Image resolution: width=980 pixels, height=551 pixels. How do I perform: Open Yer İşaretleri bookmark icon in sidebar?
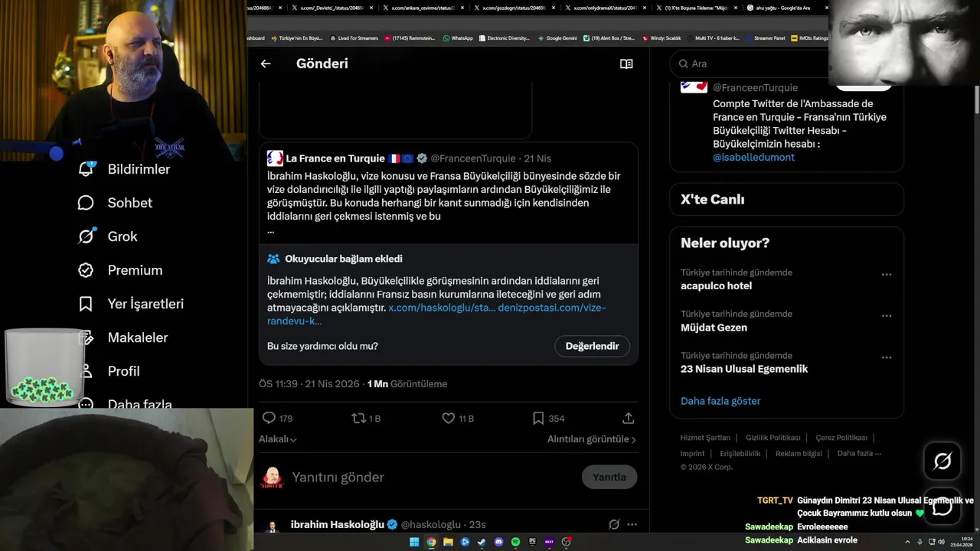coord(86,304)
